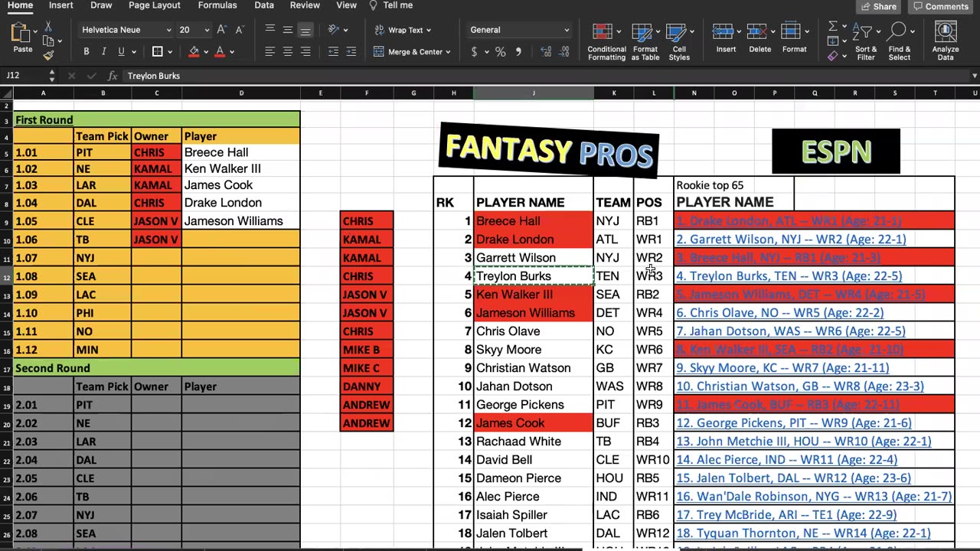Click the Fill down icon
980x551 pixels.
(x=832, y=41)
